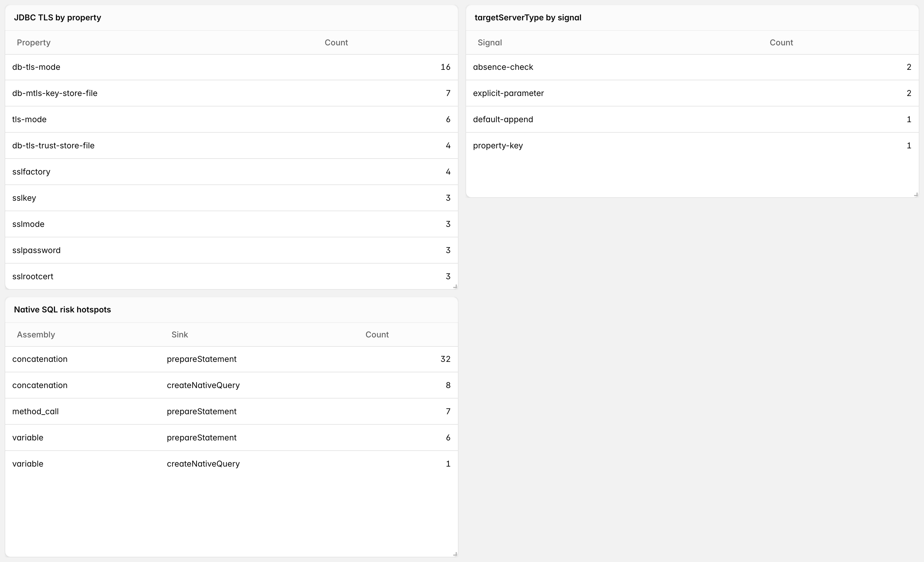Click createNativeQuery in the count 1 row
Image resolution: width=924 pixels, height=562 pixels.
(x=203, y=464)
